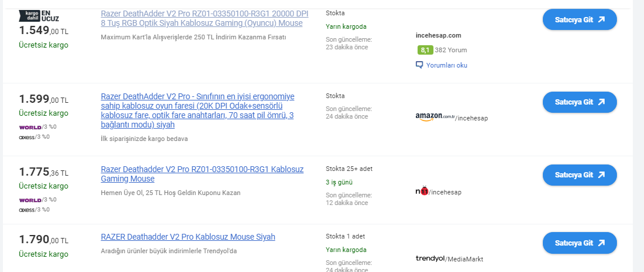Click the 1.549,00 TL price
Screen dimensions: 644x272
44,31
